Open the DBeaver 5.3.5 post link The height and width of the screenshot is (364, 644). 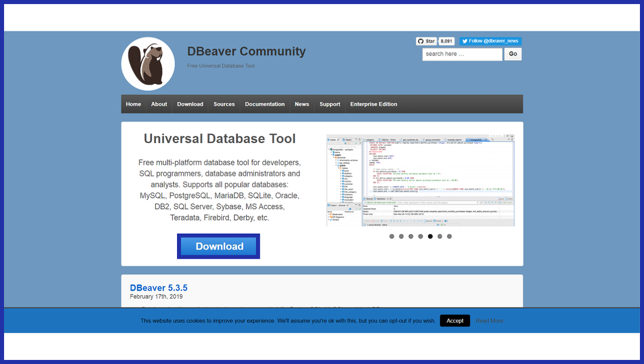(x=158, y=288)
